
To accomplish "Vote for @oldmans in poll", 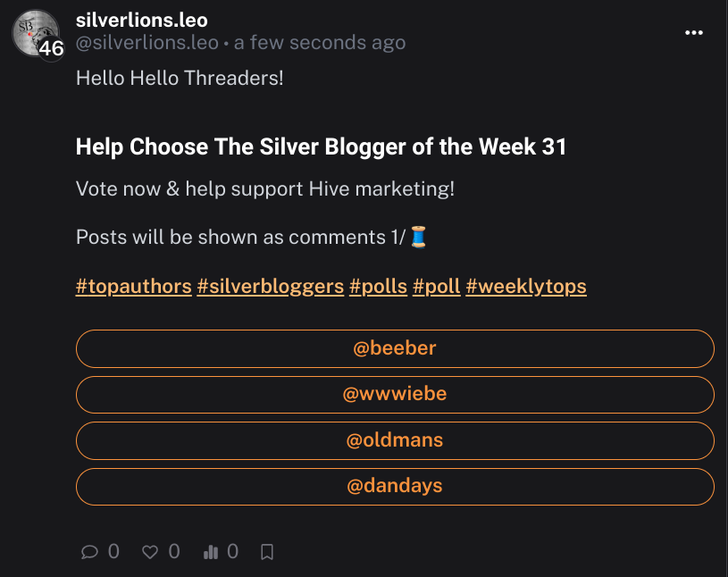I will pos(395,440).
